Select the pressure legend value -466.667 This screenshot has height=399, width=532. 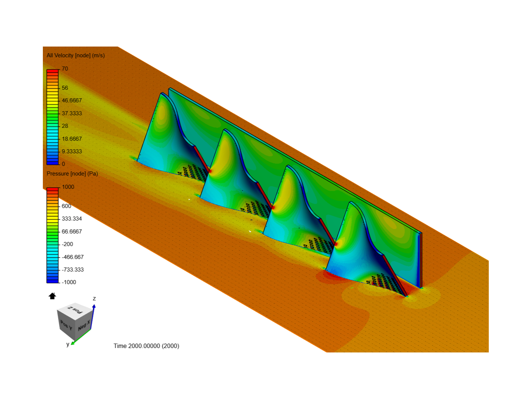[x=73, y=257]
